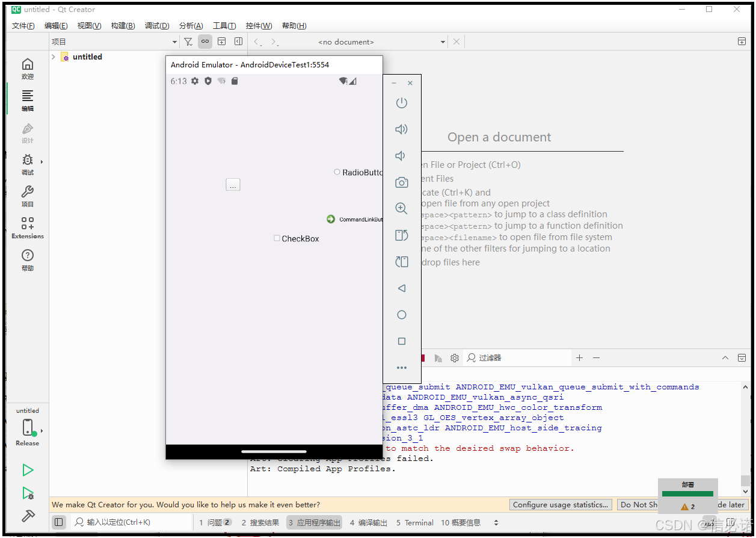This screenshot has height=538, width=756.
Task: Open the 5 Terminal pane
Action: coord(415,522)
